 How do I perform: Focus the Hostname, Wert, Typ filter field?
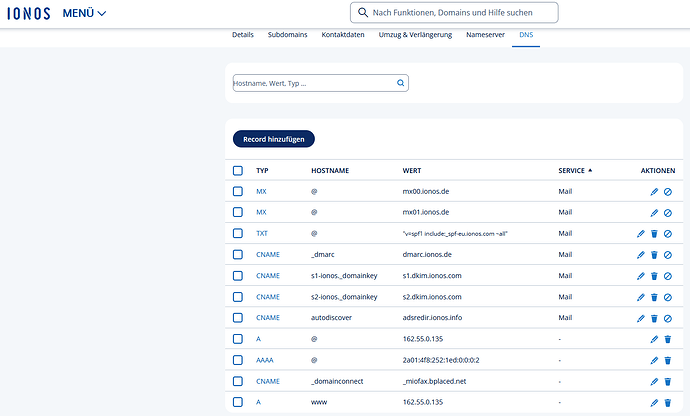click(x=313, y=84)
